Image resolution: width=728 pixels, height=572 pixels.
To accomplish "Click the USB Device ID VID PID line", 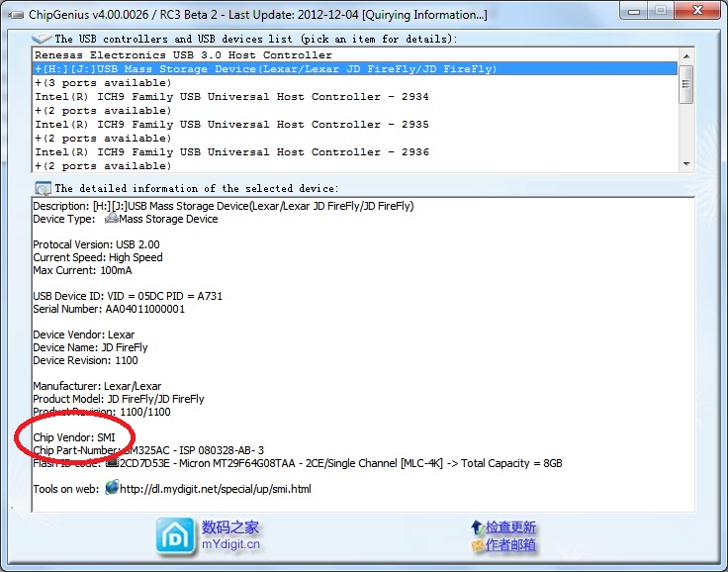I will point(128,296).
